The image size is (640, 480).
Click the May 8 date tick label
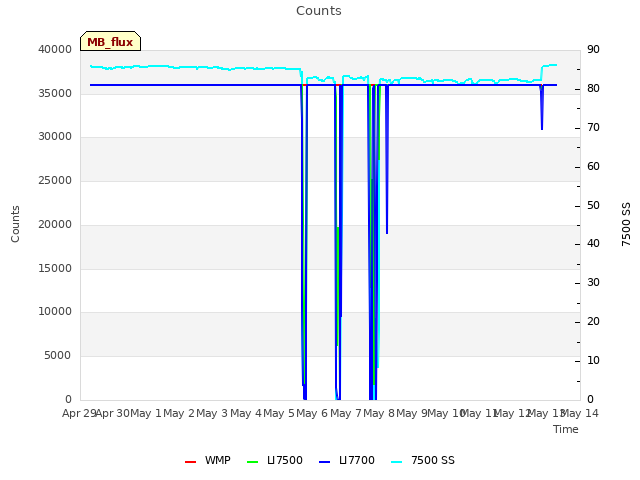[379, 413]
